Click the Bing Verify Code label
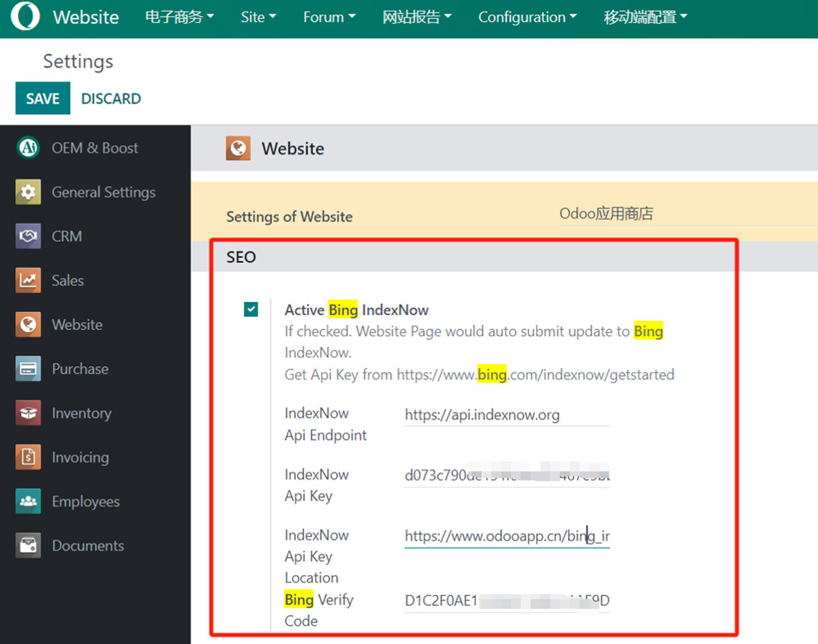This screenshot has width=818, height=644. pyautogui.click(x=319, y=610)
